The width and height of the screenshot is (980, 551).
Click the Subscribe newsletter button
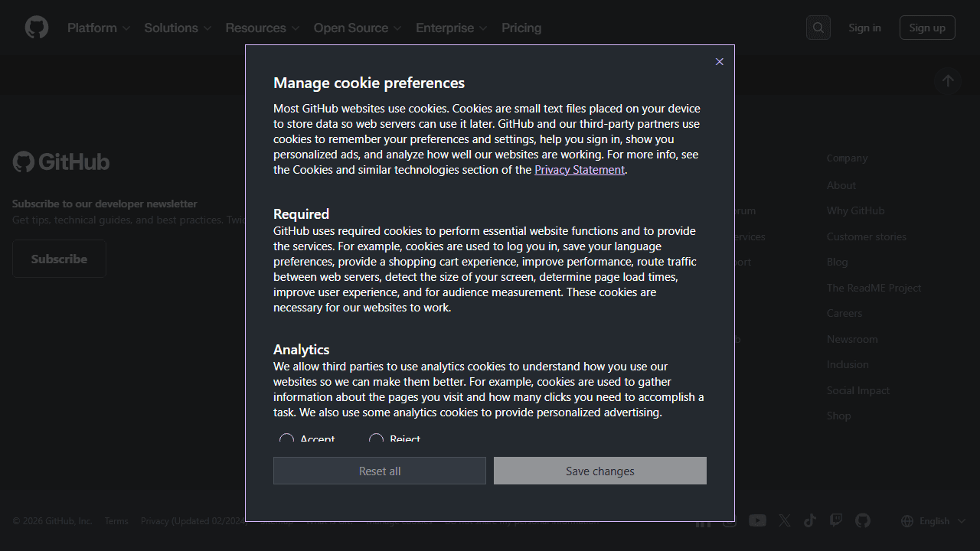(x=59, y=259)
